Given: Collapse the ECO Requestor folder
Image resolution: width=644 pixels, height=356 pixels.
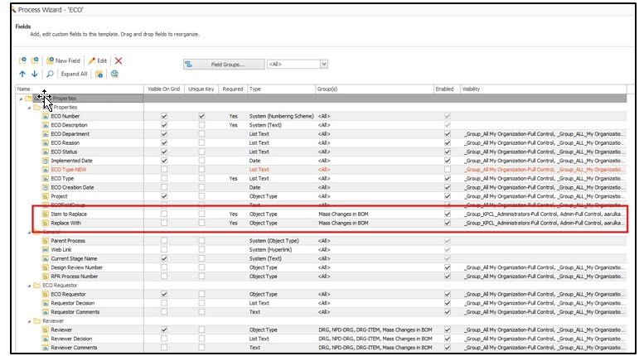Looking at the screenshot, I should 27,285.
